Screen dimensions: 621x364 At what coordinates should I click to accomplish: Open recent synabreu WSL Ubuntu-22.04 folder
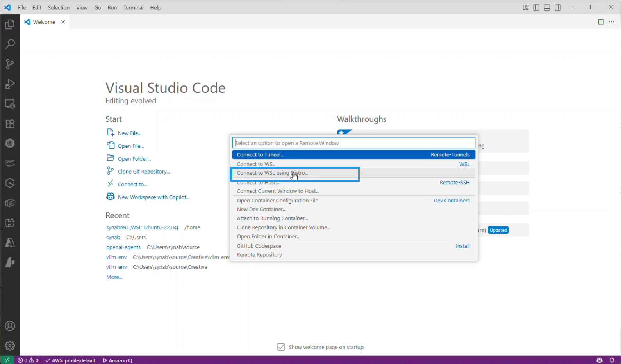tap(142, 227)
